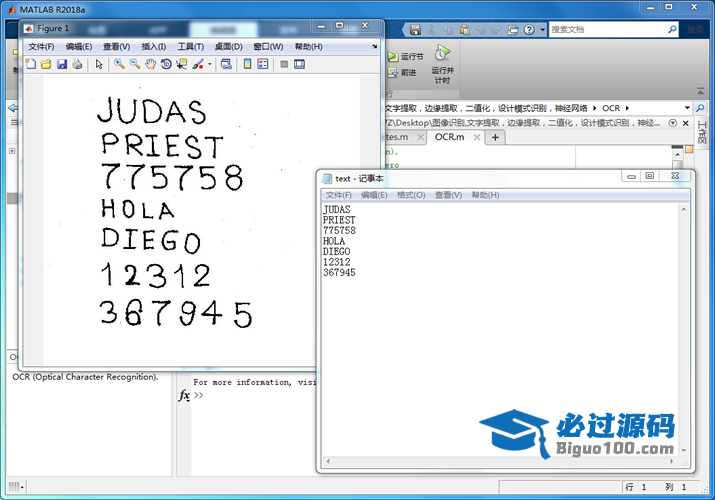
Task: Click the 运行并计时 Run and Time button
Action: (442, 65)
